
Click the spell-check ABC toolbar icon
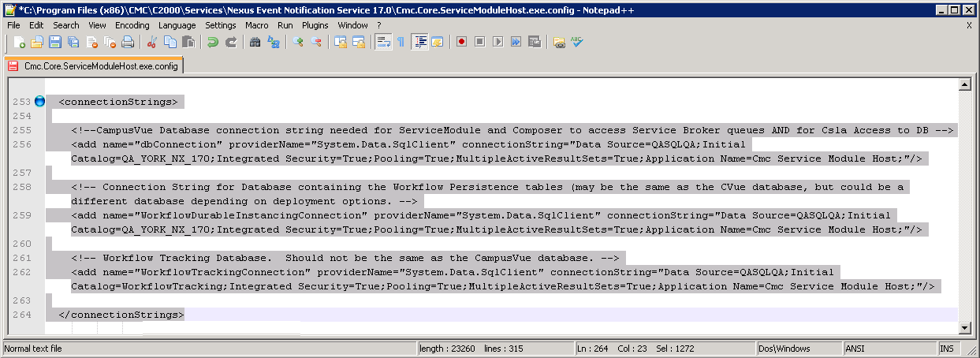pyautogui.click(x=576, y=42)
